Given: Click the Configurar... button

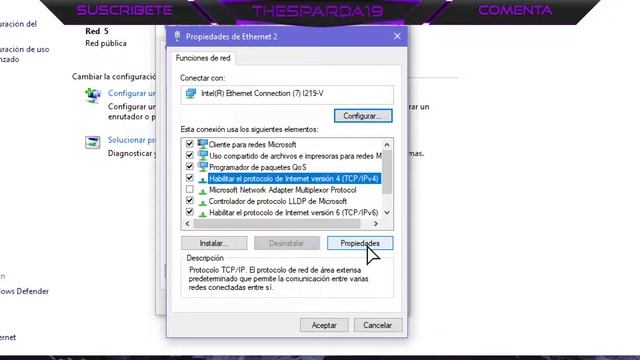Looking at the screenshot, I should click(x=363, y=116).
